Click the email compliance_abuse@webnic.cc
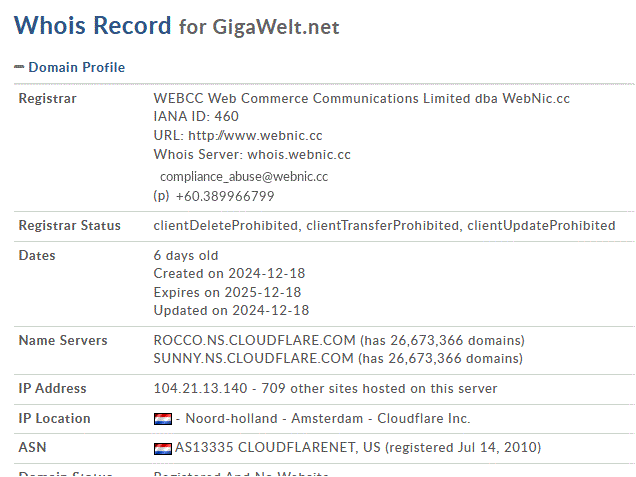Viewport: 636px width, 477px height. click(244, 177)
